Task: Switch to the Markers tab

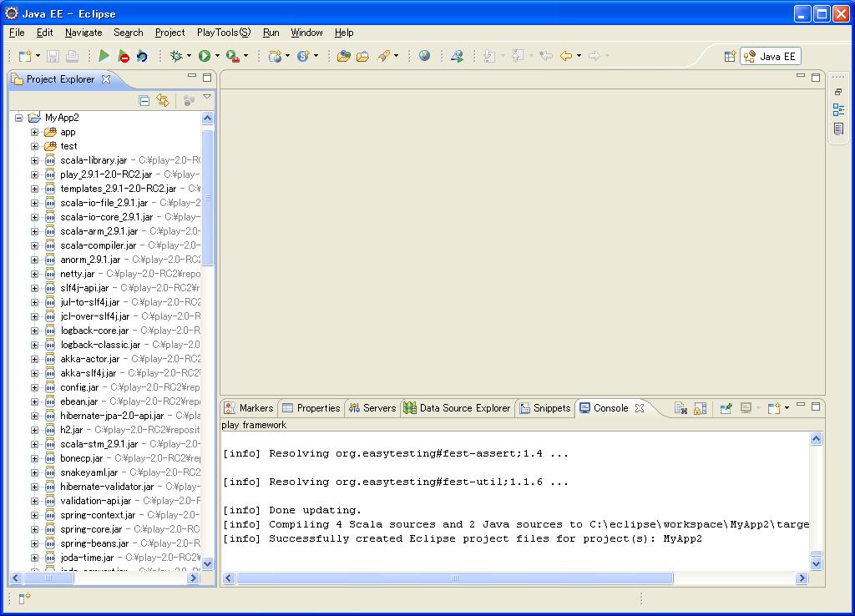Action: pyautogui.click(x=249, y=408)
